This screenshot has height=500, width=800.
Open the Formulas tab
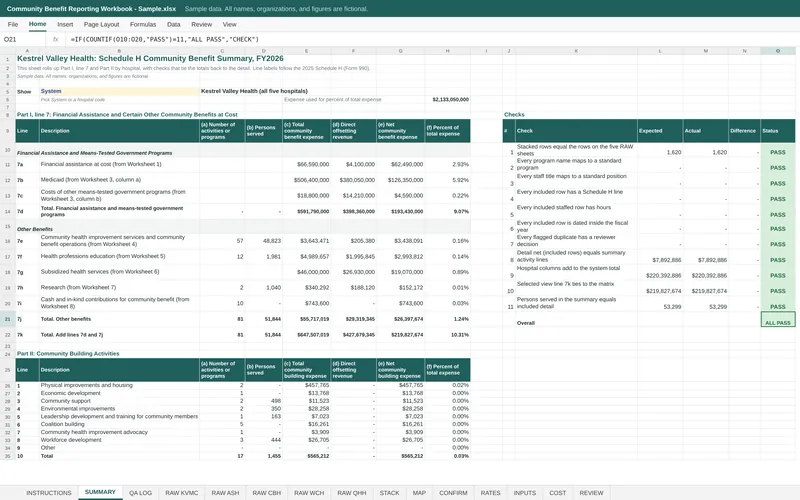pyautogui.click(x=143, y=24)
